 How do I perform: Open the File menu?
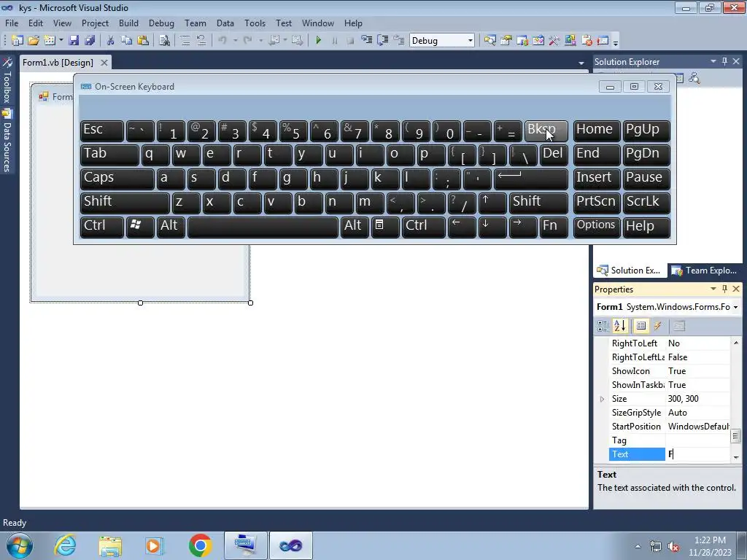click(12, 23)
